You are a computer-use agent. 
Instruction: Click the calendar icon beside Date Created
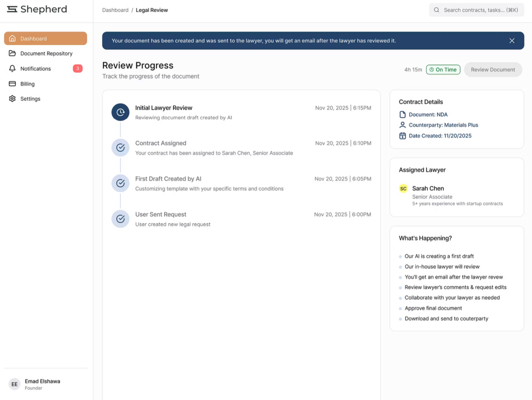pos(402,136)
